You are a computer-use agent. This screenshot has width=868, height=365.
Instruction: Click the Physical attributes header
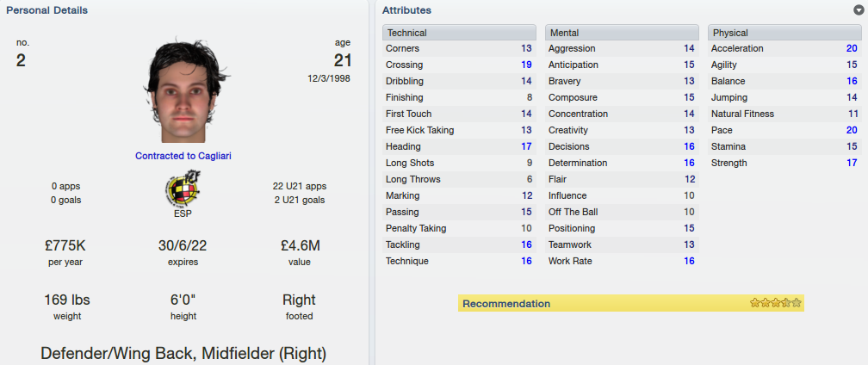[785, 33]
